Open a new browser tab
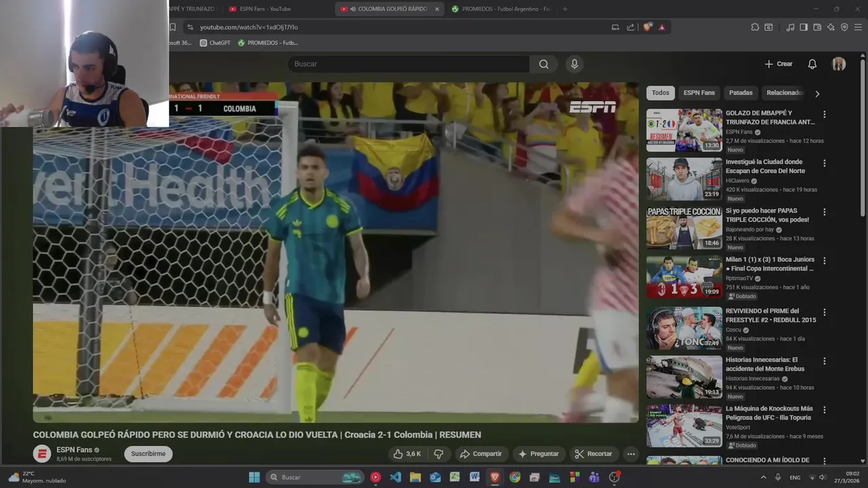The height and width of the screenshot is (488, 868). pyautogui.click(x=565, y=9)
